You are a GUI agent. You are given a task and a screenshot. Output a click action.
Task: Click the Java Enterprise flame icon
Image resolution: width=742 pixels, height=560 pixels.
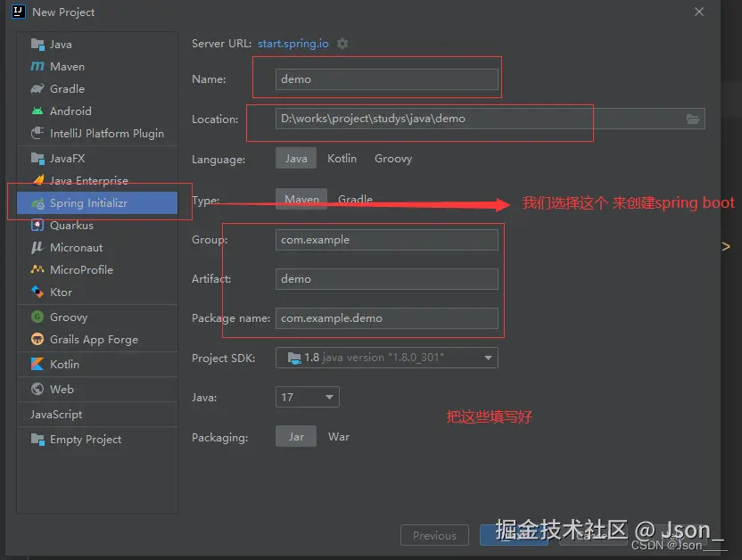(38, 180)
